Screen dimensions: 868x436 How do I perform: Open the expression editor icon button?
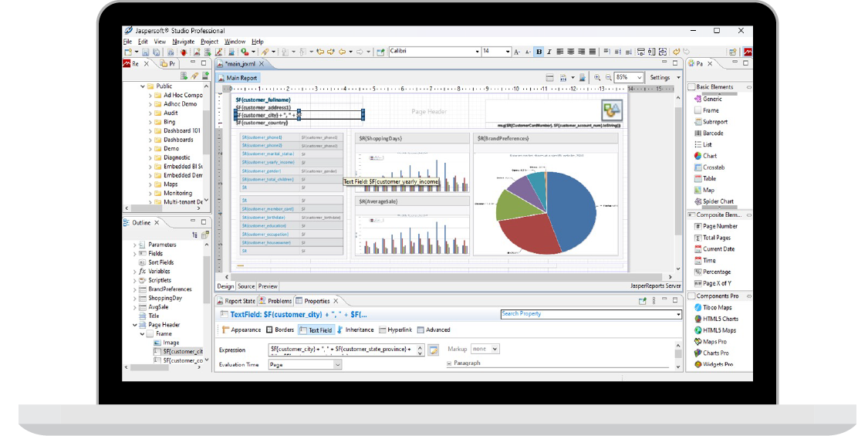(434, 350)
